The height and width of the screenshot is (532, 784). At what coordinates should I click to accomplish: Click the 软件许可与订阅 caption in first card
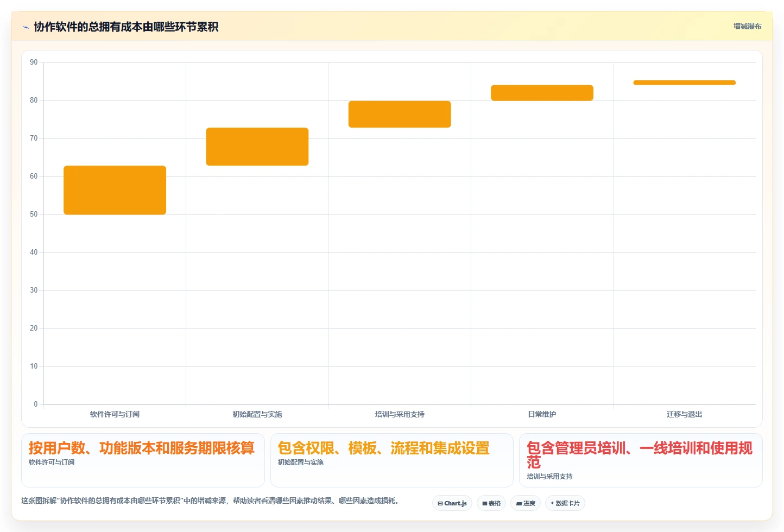52,463
